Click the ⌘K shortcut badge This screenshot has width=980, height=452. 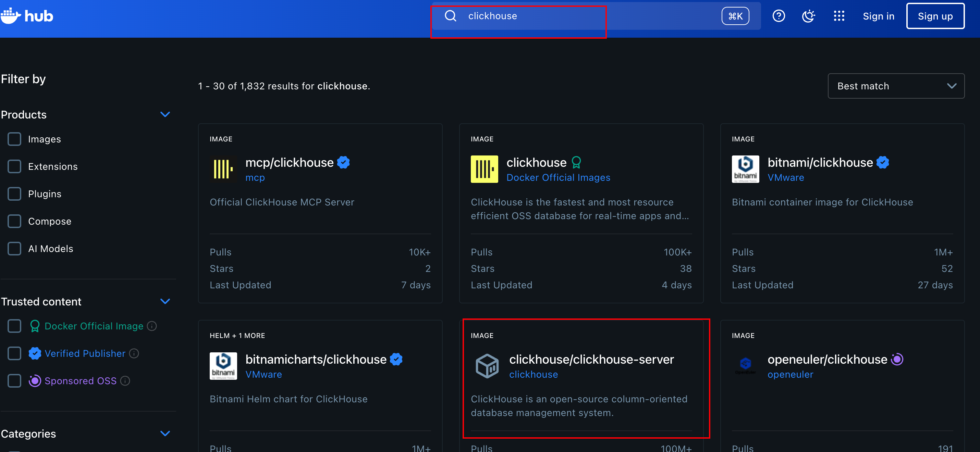coord(735,16)
